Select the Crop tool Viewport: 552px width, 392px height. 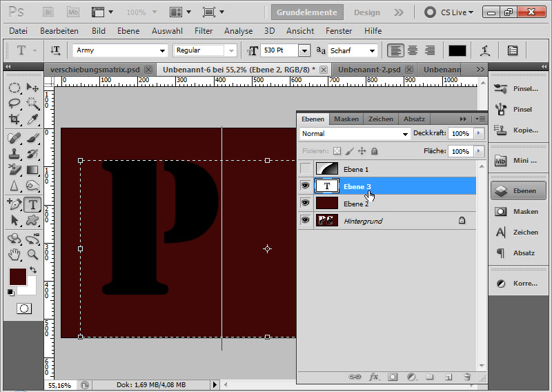tap(14, 120)
